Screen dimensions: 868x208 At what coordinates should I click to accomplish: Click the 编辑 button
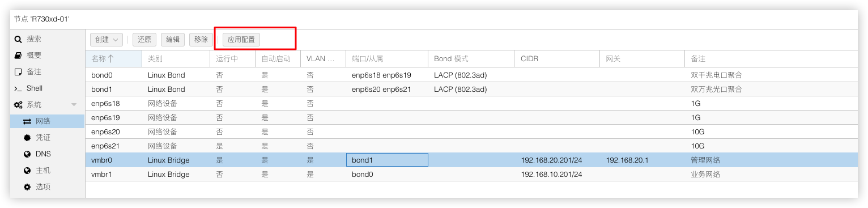[173, 40]
